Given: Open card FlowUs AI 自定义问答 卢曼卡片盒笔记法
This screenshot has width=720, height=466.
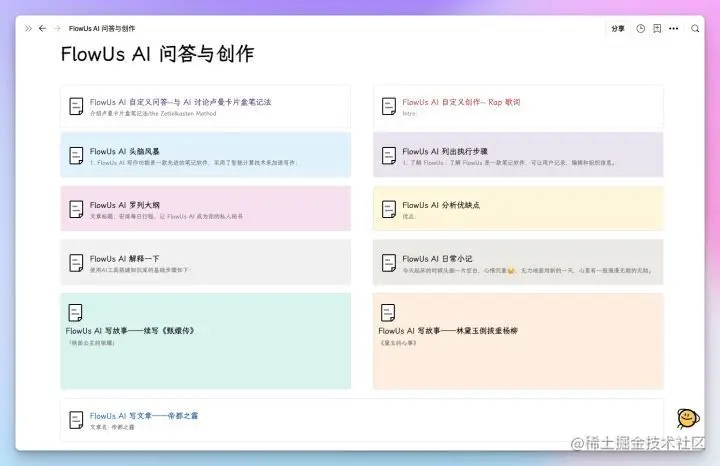Looking at the screenshot, I should [205, 107].
